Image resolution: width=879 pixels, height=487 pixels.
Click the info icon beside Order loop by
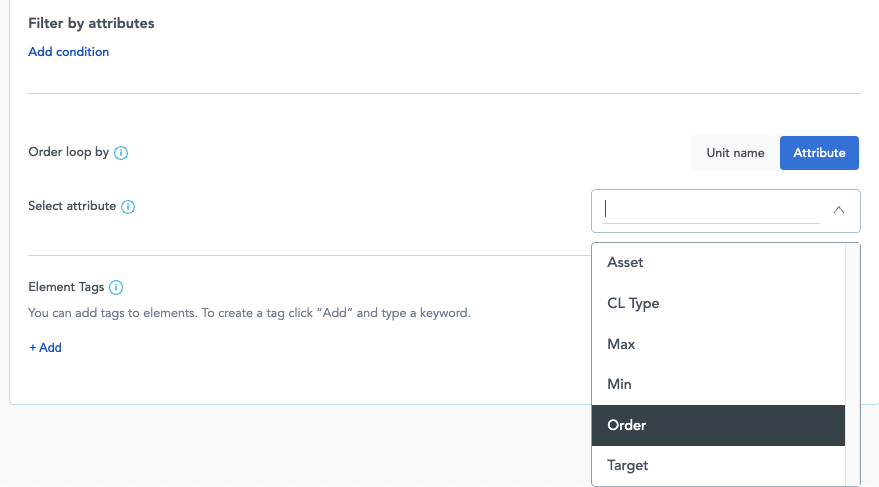point(121,153)
